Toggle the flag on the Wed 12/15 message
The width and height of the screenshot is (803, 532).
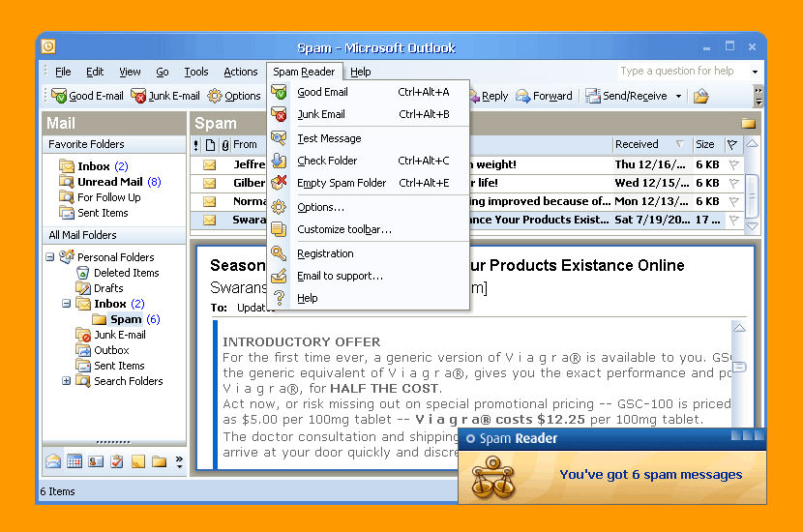click(733, 183)
